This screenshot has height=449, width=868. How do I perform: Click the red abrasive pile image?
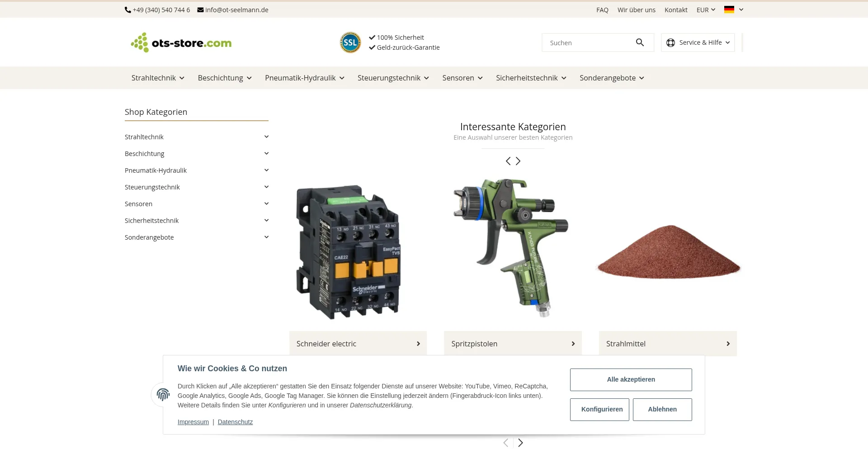click(668, 251)
